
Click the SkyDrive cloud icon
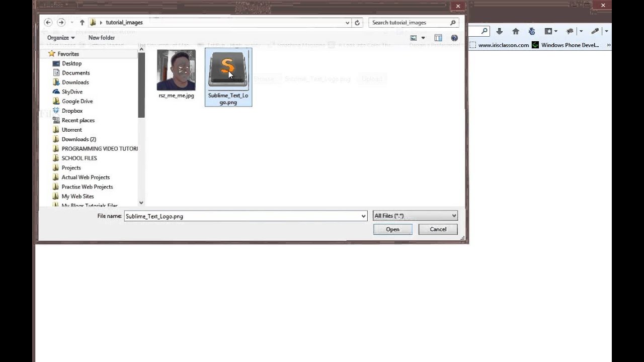[x=56, y=92]
